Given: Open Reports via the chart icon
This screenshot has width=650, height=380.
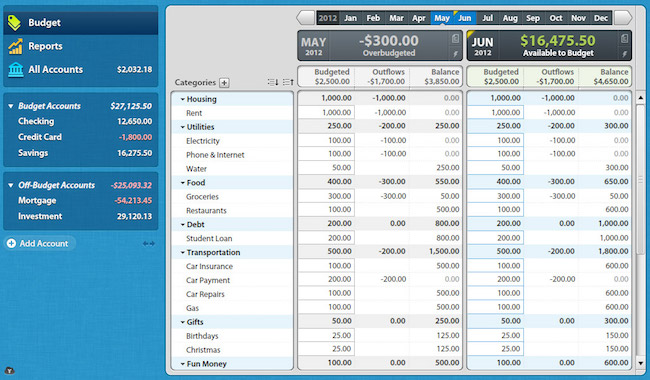Looking at the screenshot, I should pos(15,46).
